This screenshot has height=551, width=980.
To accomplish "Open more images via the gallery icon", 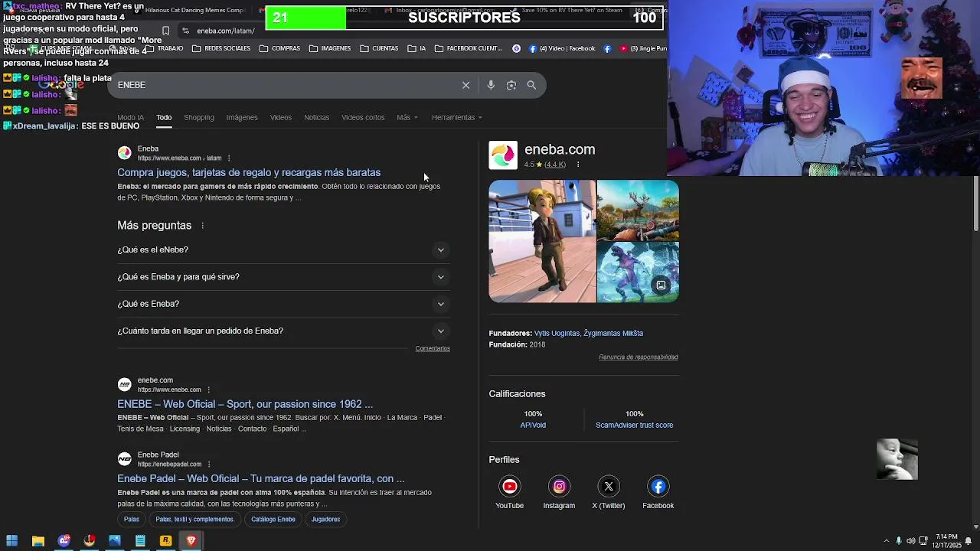I will click(x=661, y=285).
